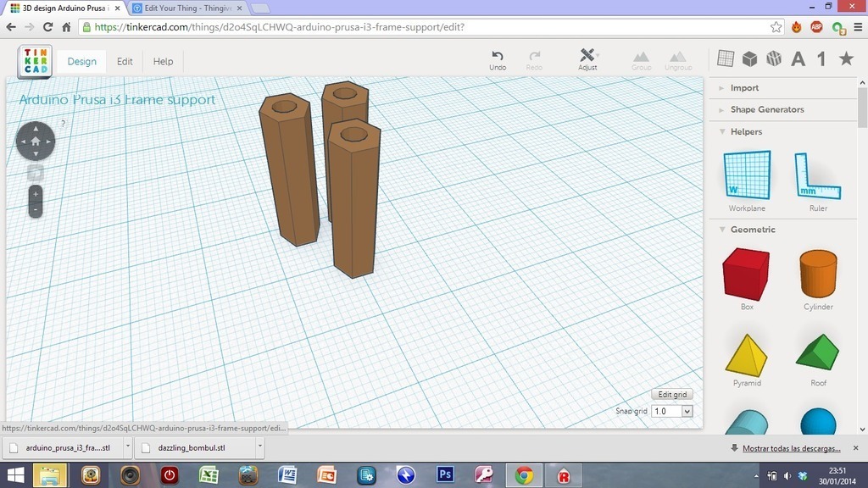The height and width of the screenshot is (488, 868).
Task: Show the numbers shape category
Action: pos(821,59)
